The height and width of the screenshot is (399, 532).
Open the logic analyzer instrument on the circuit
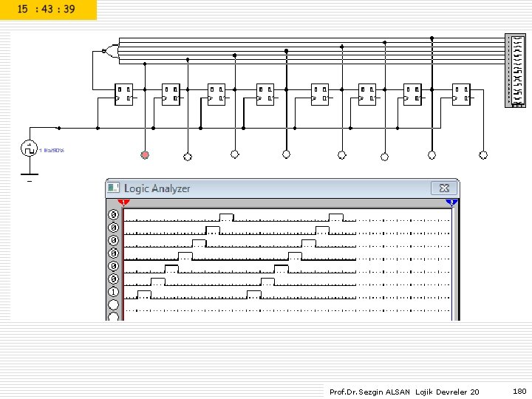(515, 71)
